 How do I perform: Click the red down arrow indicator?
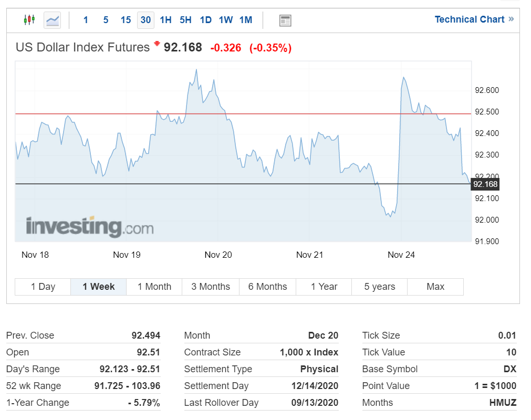pyautogui.click(x=157, y=44)
